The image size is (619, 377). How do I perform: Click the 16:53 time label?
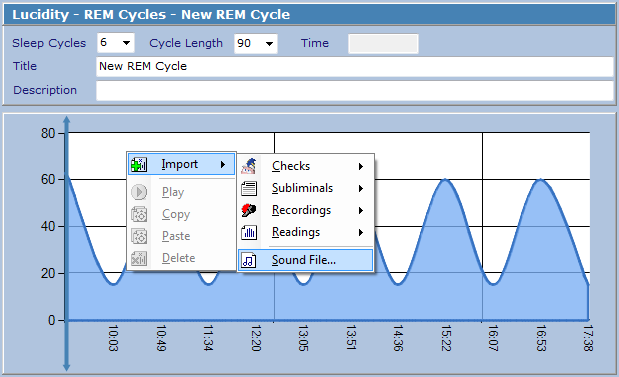click(540, 338)
